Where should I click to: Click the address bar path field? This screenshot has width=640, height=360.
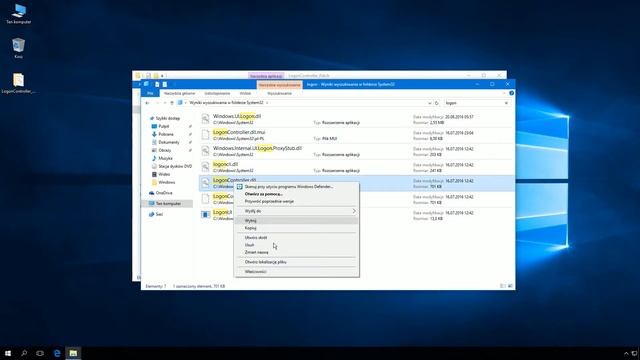pyautogui.click(x=305, y=103)
